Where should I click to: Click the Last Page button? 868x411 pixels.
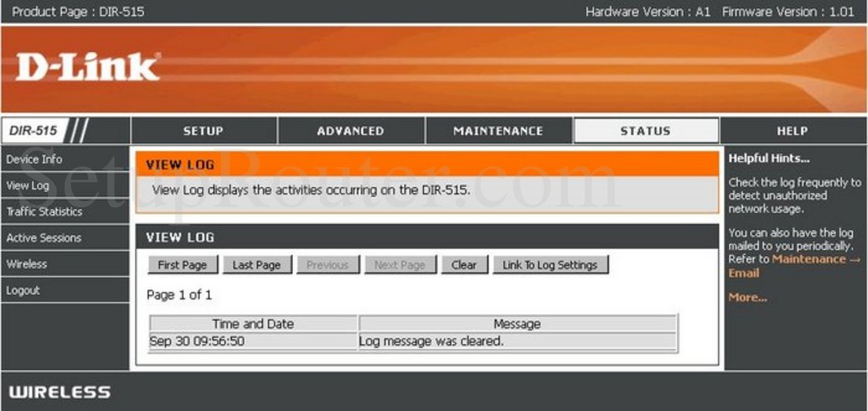pos(257,265)
